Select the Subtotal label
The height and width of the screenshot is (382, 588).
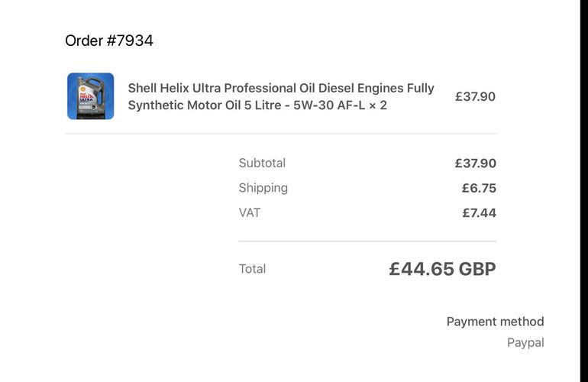coord(262,163)
